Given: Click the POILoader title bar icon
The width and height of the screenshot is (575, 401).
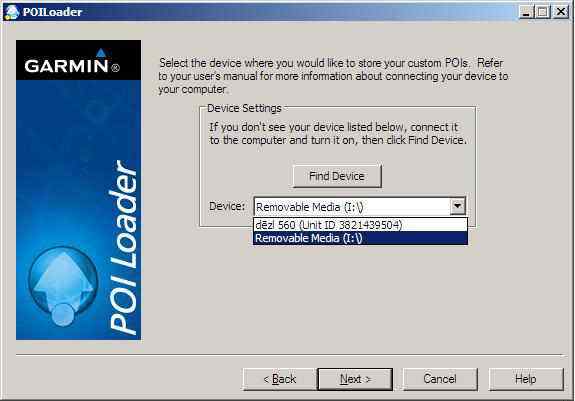Looking at the screenshot, I should [11, 12].
